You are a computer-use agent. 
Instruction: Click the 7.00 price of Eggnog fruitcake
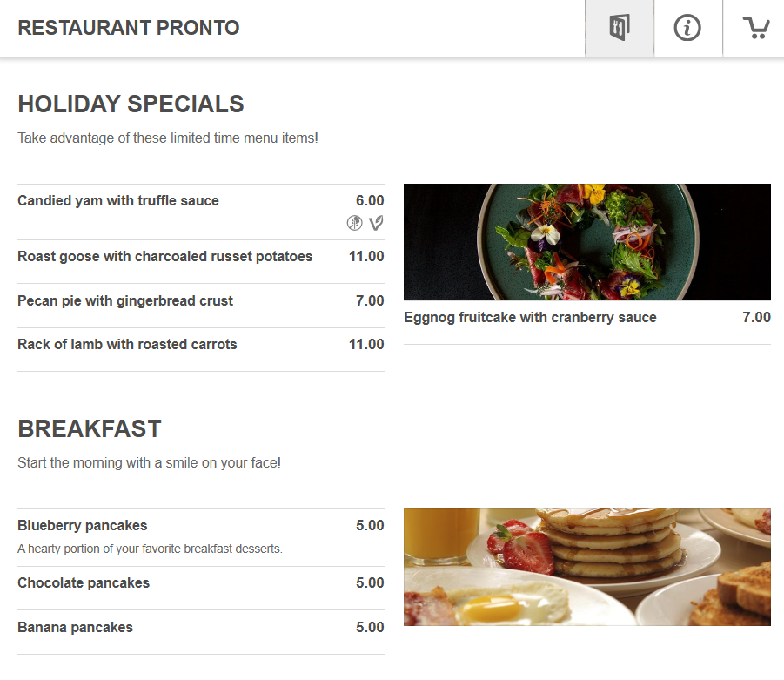click(756, 318)
